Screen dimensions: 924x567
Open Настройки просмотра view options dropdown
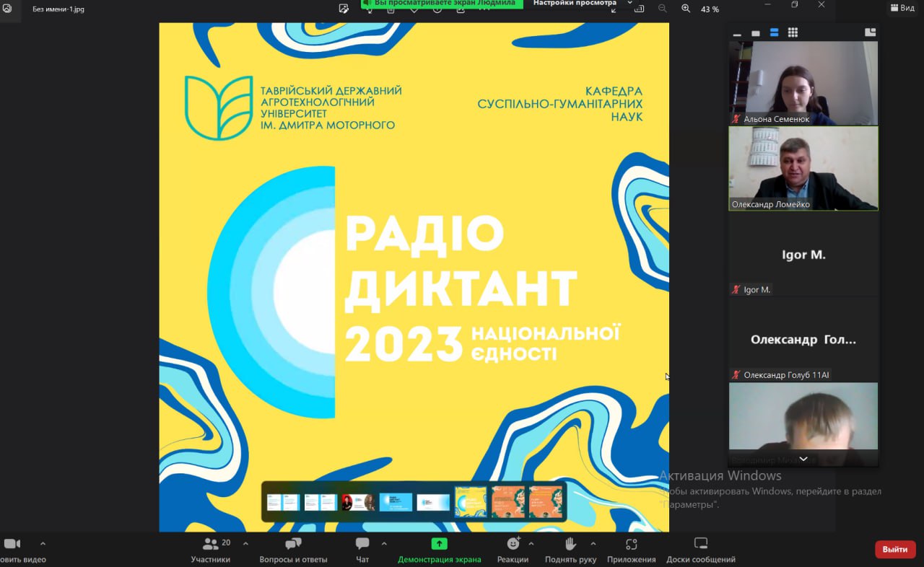point(583,4)
